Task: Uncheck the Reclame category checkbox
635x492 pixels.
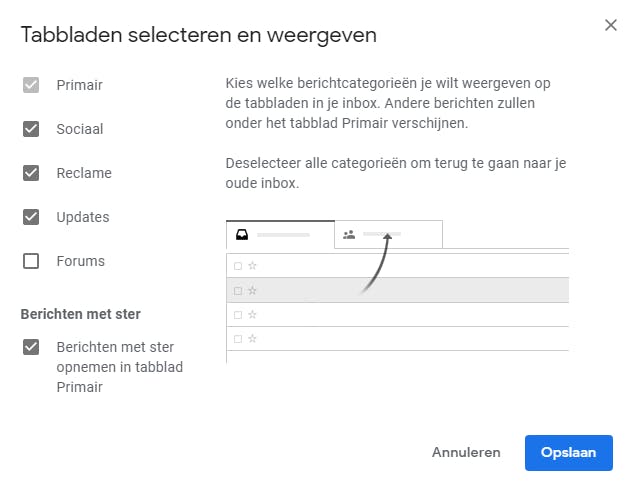Action: [x=31, y=173]
